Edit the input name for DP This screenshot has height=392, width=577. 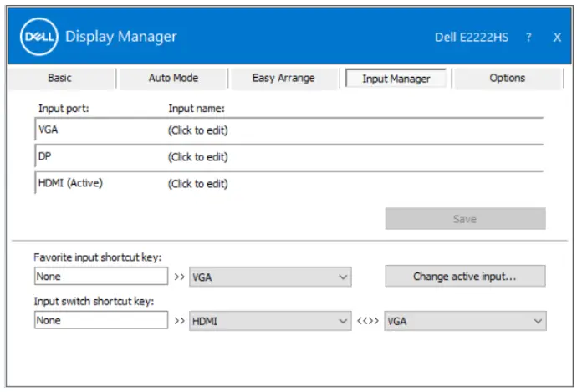click(198, 157)
